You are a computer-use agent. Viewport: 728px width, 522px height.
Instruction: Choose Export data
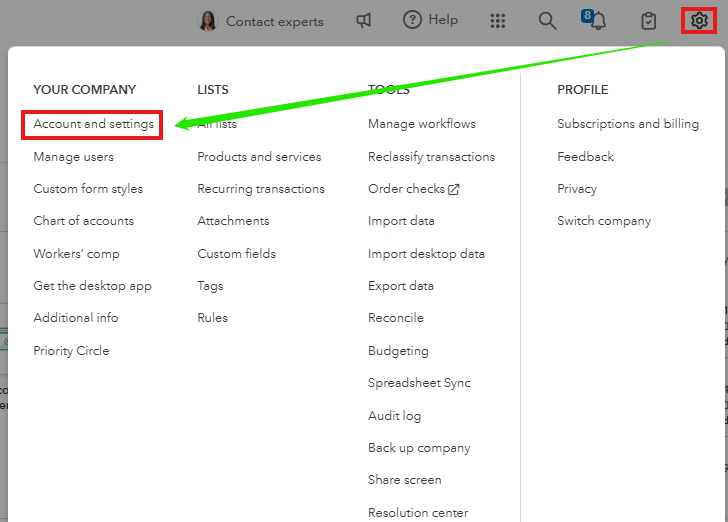pyautogui.click(x=401, y=286)
